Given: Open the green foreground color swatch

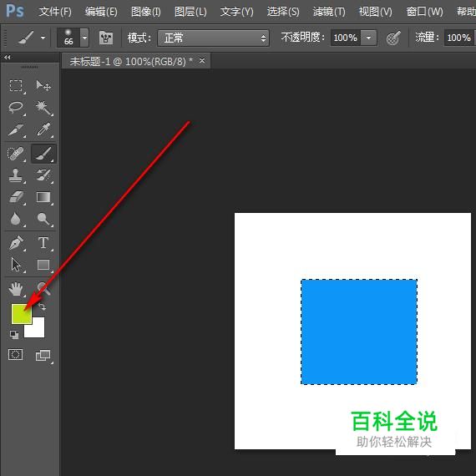Looking at the screenshot, I should pos(21,314).
